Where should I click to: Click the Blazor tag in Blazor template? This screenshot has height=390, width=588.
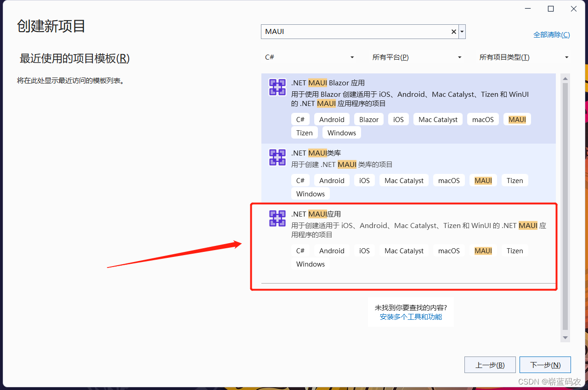369,120
